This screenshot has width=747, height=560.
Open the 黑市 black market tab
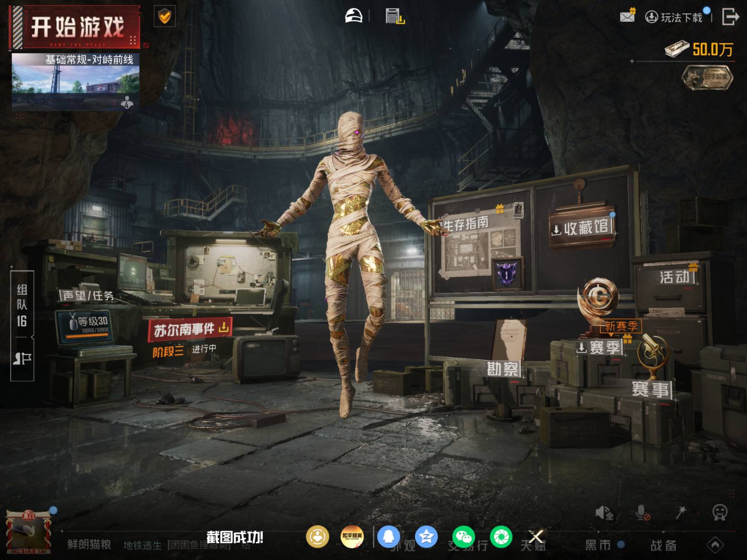[x=599, y=545]
